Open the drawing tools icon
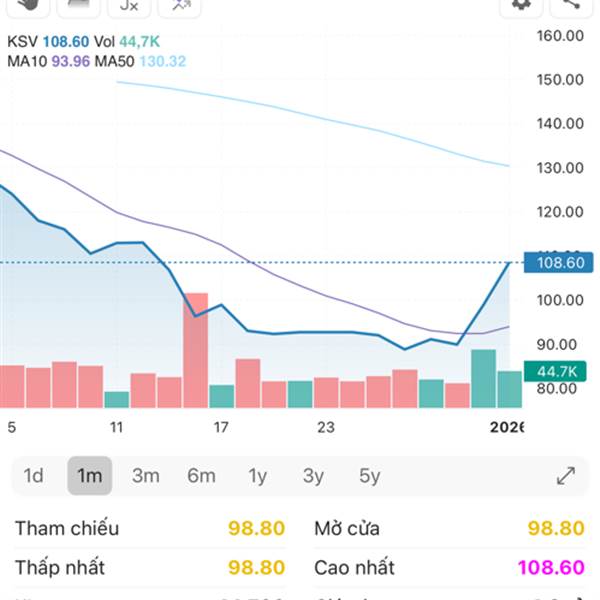Image resolution: width=600 pixels, height=600 pixels. [x=180, y=6]
